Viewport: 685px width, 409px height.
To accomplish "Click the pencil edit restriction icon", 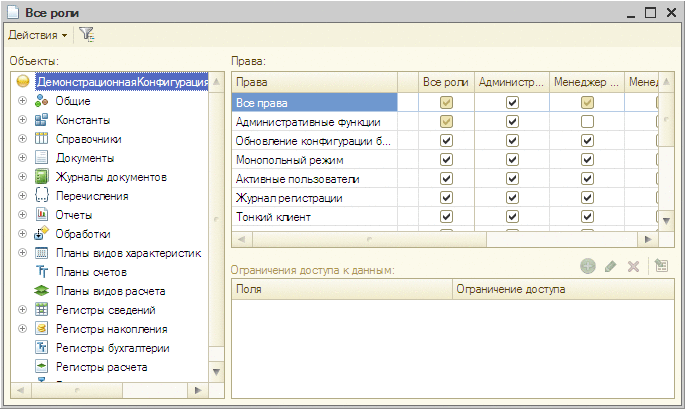I will tap(610, 266).
